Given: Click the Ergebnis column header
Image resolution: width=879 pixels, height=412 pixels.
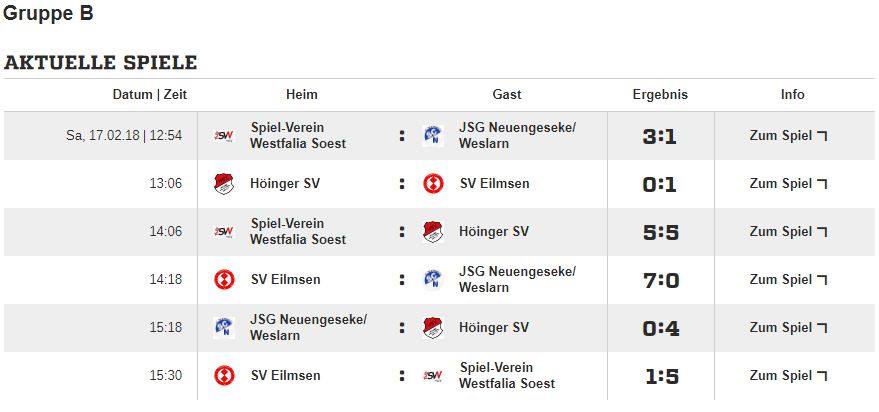Looking at the screenshot, I should 660,95.
